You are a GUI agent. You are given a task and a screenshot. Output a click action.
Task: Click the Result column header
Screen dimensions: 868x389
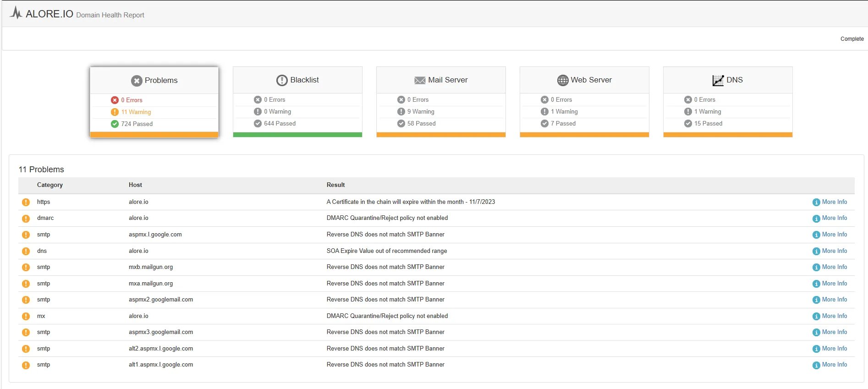click(x=335, y=185)
